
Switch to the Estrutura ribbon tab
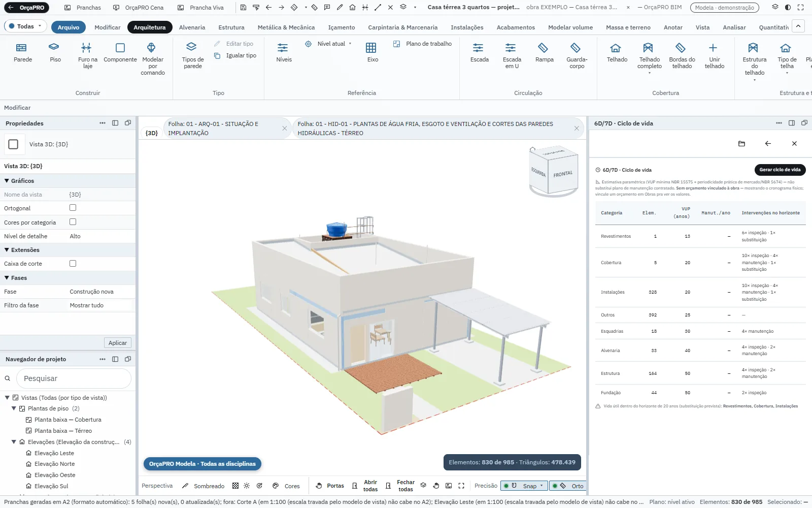(x=231, y=27)
